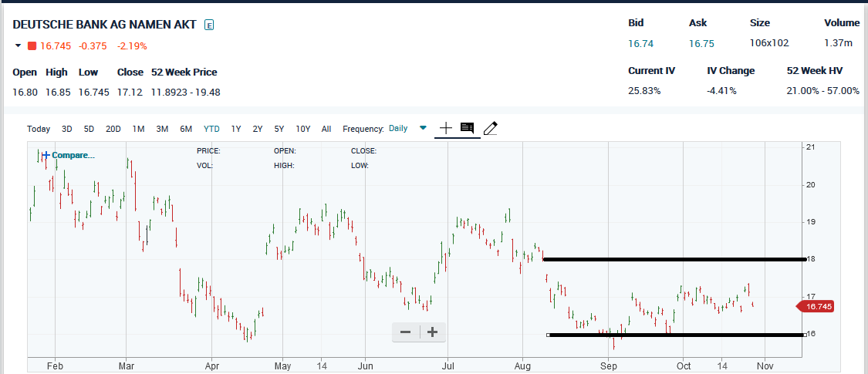The height and width of the screenshot is (374, 868).
Task: Show the All time range
Action: coord(326,129)
